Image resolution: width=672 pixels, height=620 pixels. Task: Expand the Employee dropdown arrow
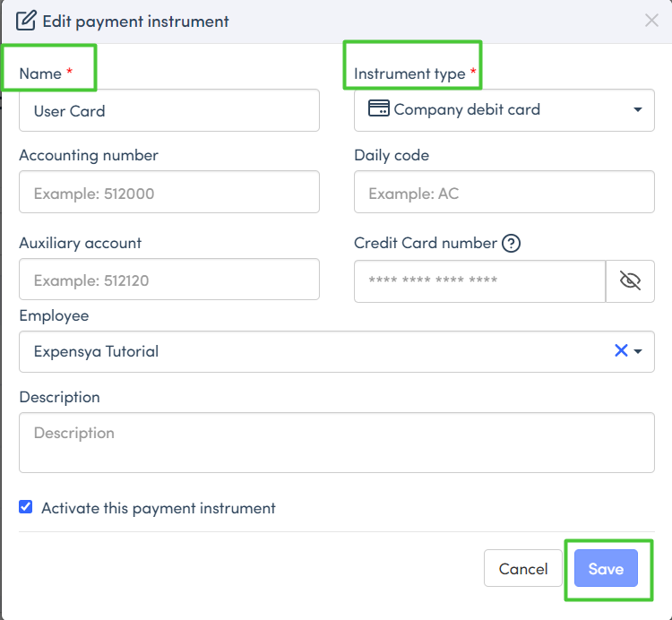[x=639, y=352]
